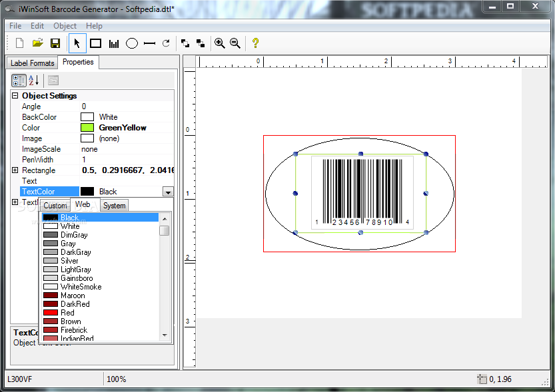Click the left-middle selection handle
The width and height of the screenshot is (555, 392).
click(x=295, y=194)
